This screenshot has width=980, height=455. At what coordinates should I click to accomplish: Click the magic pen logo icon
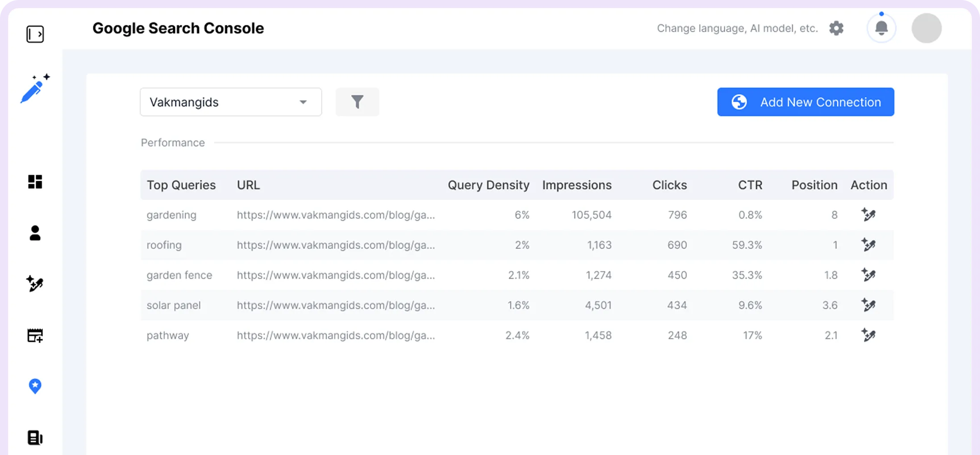click(x=35, y=89)
